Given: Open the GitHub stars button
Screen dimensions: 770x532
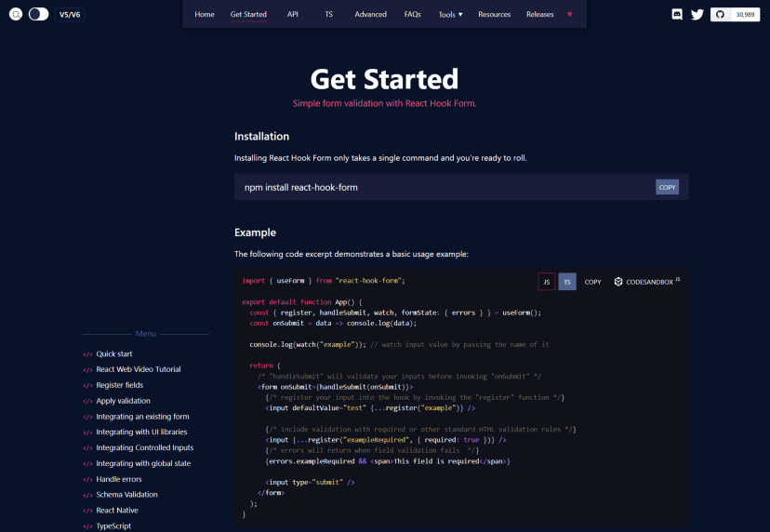Looking at the screenshot, I should [736, 14].
